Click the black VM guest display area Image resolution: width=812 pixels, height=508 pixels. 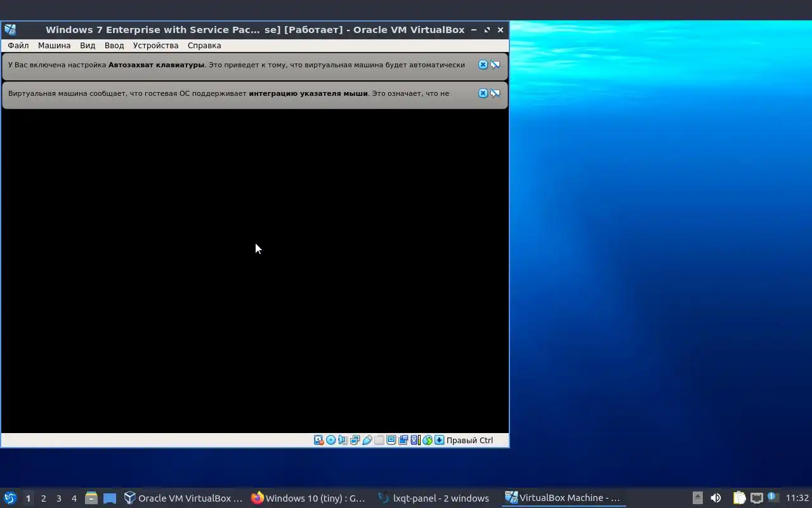click(x=255, y=271)
